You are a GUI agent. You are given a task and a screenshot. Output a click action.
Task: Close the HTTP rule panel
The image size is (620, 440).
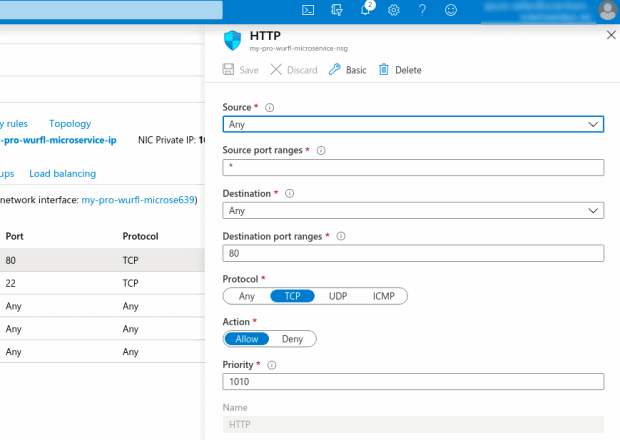(x=611, y=35)
